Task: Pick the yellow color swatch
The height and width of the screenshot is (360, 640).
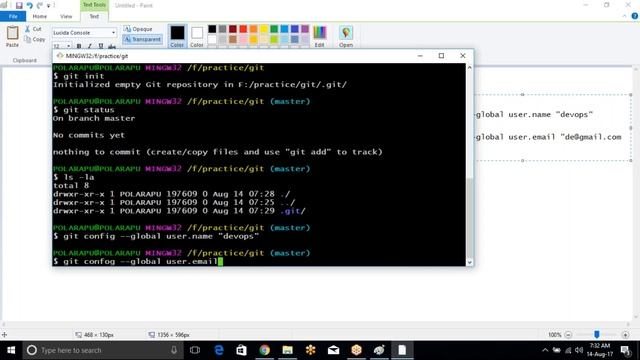Action: click(264, 29)
